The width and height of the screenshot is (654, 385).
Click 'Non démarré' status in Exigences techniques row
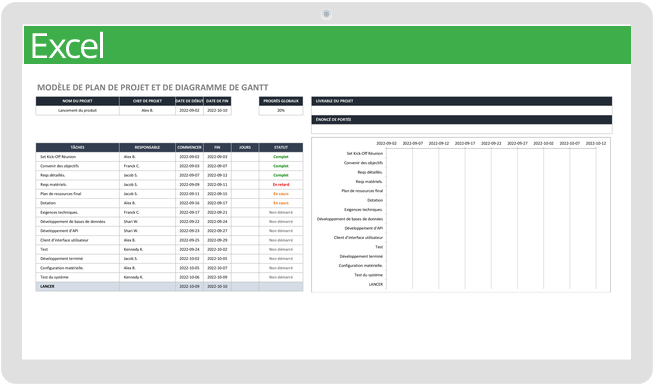[281, 212]
